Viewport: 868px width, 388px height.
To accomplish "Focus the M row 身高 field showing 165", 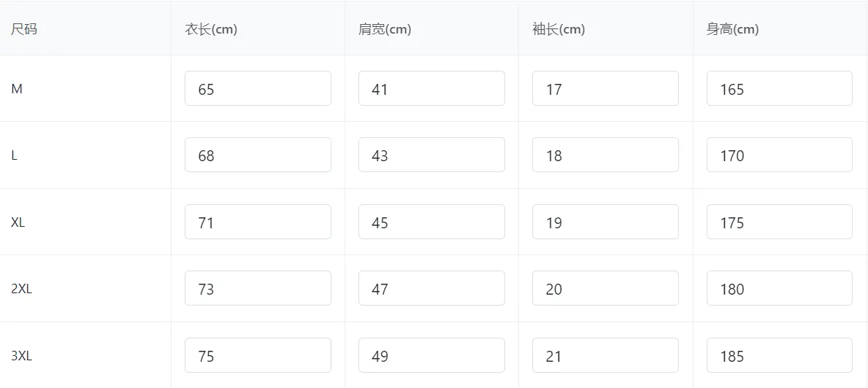I will pos(779,88).
